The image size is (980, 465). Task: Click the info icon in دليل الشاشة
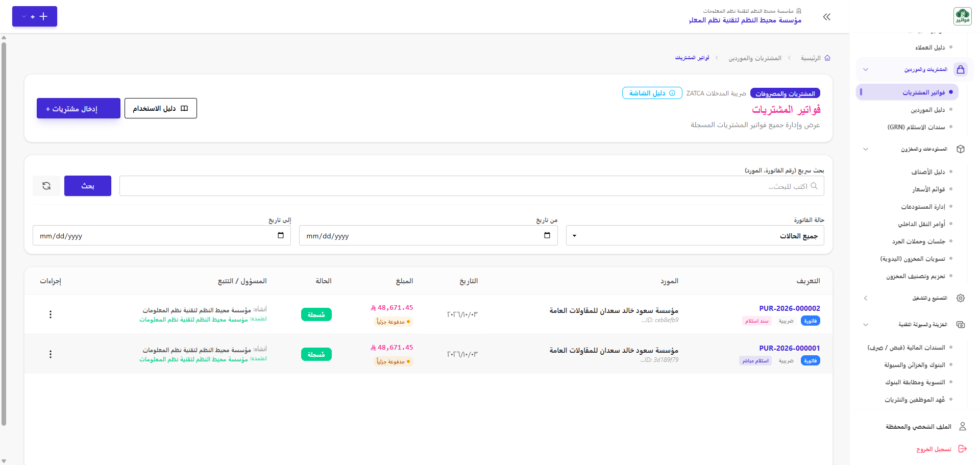tap(672, 93)
